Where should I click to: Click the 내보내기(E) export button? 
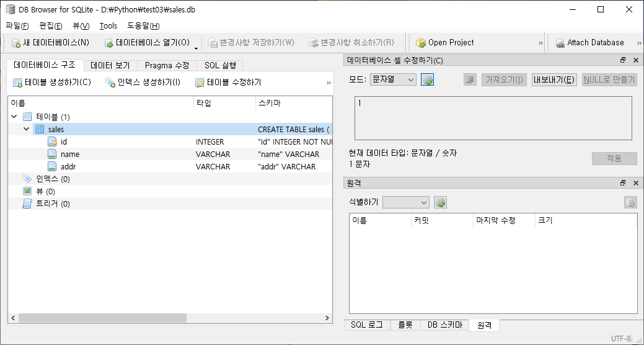[555, 80]
